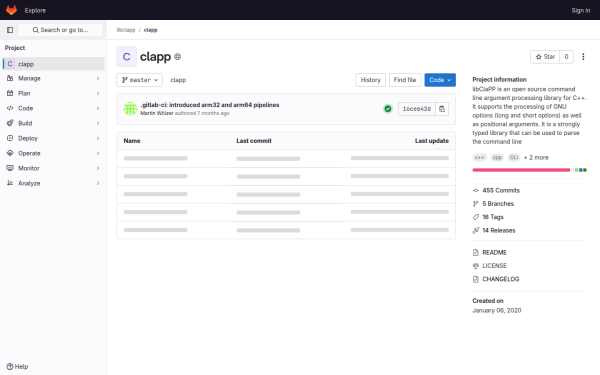
Task: Click the CHANGELOG document icon
Action: pyautogui.click(x=476, y=279)
